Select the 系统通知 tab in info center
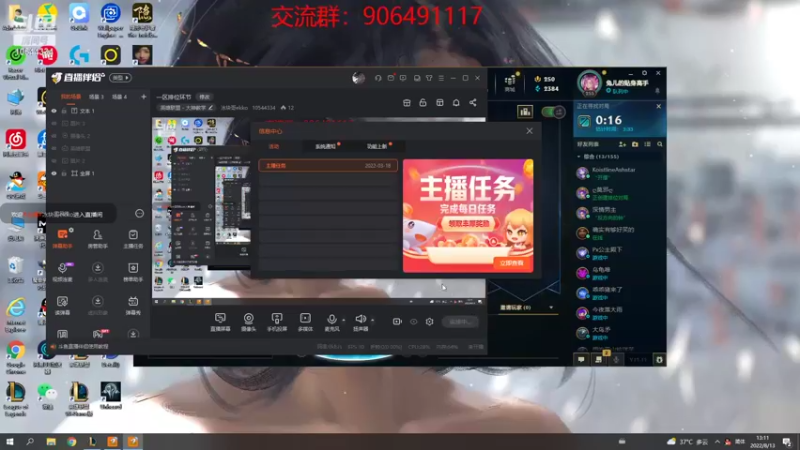The height and width of the screenshot is (450, 800). pos(325,146)
